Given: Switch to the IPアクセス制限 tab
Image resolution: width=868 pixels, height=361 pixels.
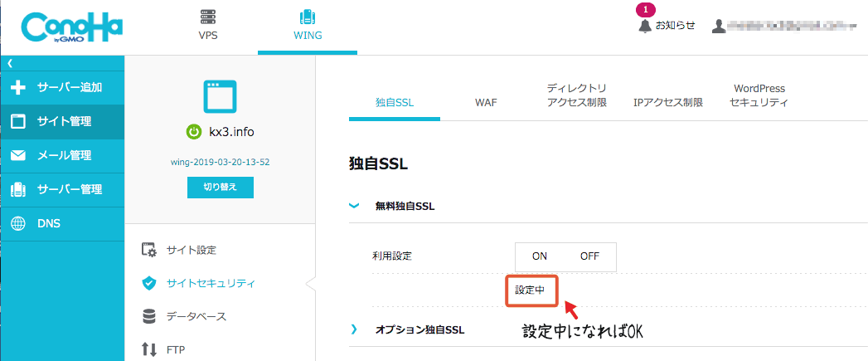Looking at the screenshot, I should pos(667,103).
